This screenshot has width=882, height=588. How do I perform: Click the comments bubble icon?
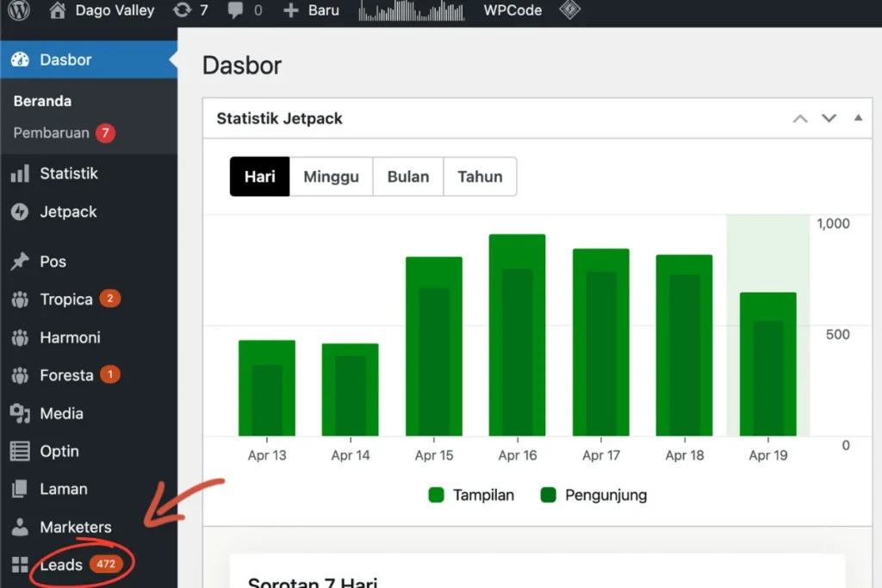pos(235,11)
